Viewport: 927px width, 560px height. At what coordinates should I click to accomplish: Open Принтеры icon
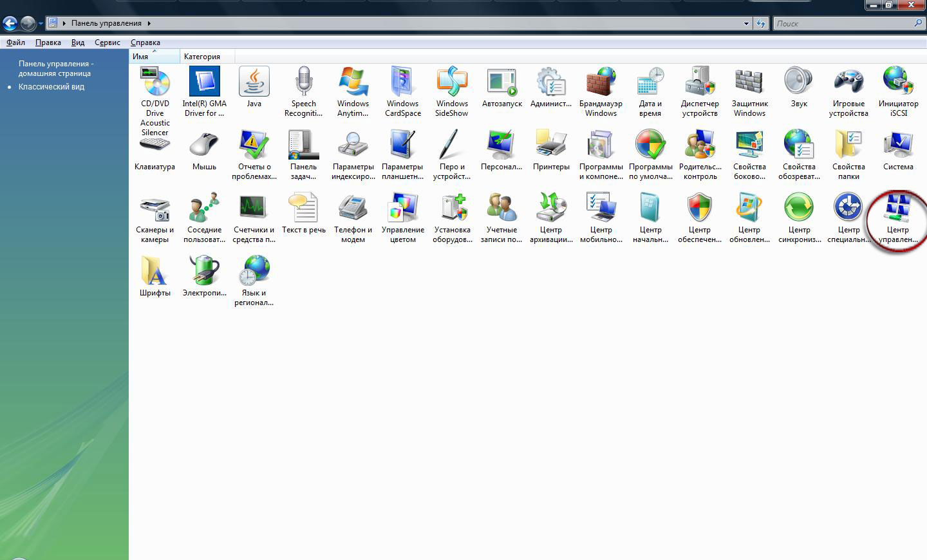click(552, 144)
